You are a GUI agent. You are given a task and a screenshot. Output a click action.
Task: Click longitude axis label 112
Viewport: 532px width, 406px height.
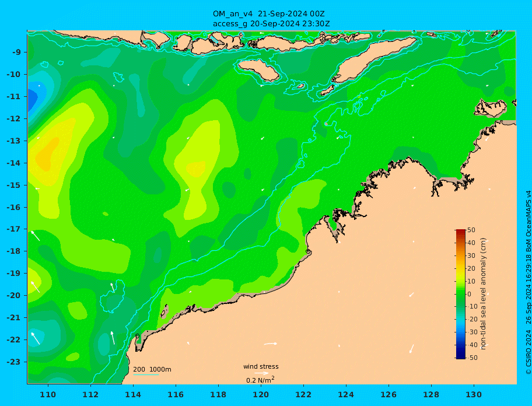pyautogui.click(x=90, y=395)
